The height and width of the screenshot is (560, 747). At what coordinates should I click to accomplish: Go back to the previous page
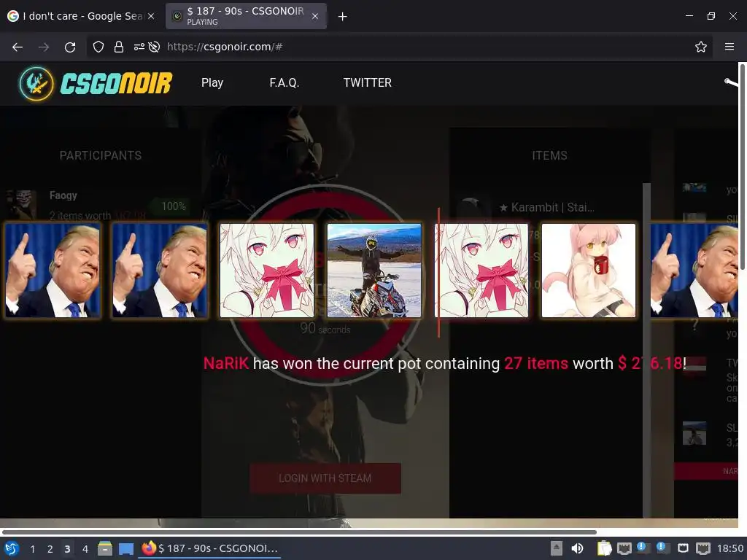[18, 47]
